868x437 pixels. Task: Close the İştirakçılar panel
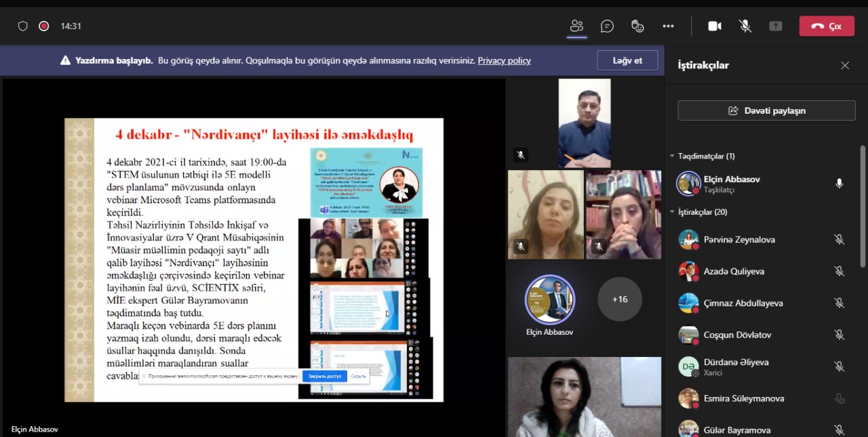click(x=845, y=66)
